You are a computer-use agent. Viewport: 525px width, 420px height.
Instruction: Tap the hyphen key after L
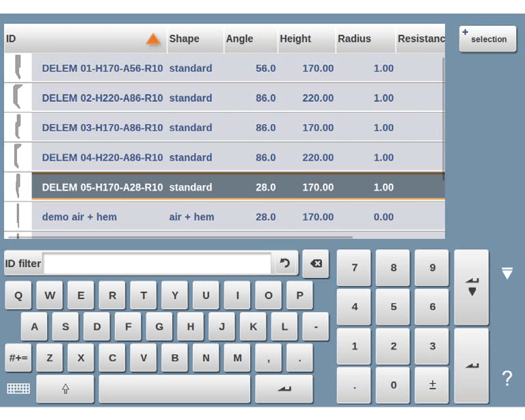pyautogui.click(x=315, y=326)
